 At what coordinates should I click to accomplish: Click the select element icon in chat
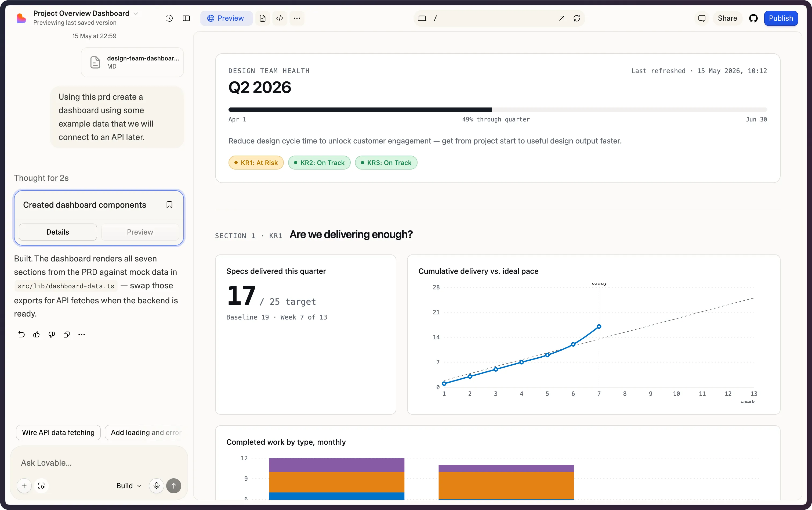point(41,486)
